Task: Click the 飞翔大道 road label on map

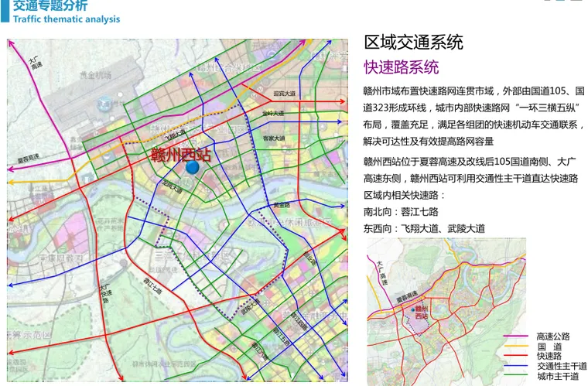Action: [175, 135]
